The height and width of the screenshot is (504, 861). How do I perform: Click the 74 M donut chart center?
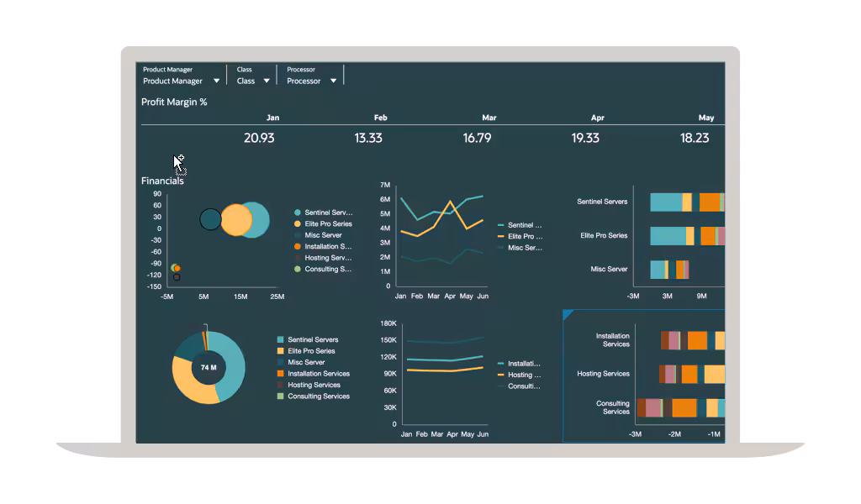point(209,367)
